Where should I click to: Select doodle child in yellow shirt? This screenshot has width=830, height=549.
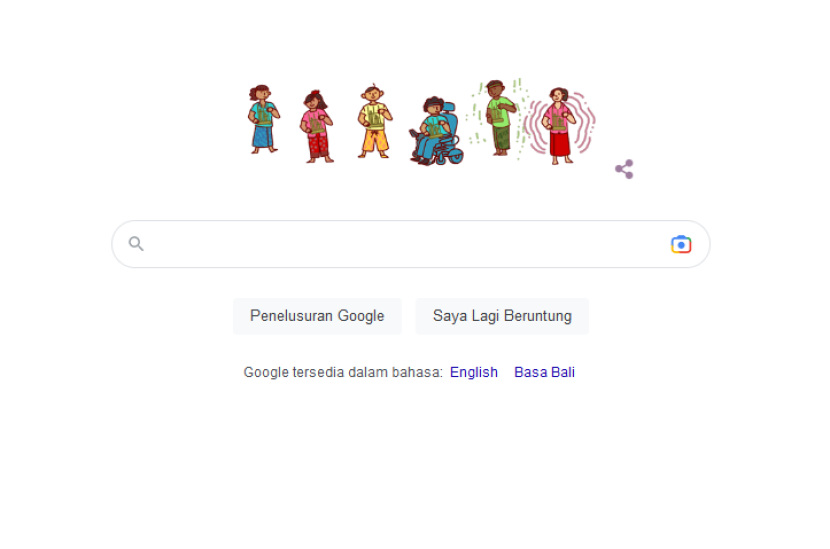[374, 122]
